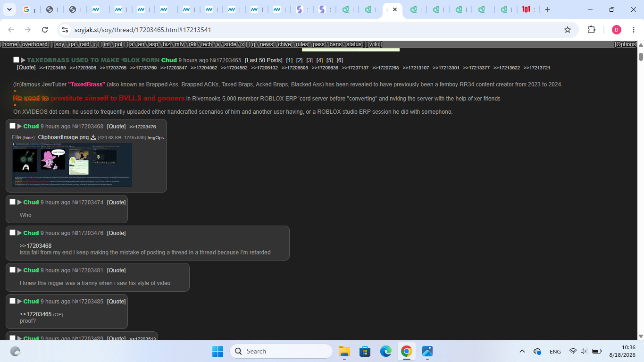Expand the post menu arrow on post №17203476
Image resolution: width=644 pixels, height=362 pixels.
click(19, 233)
